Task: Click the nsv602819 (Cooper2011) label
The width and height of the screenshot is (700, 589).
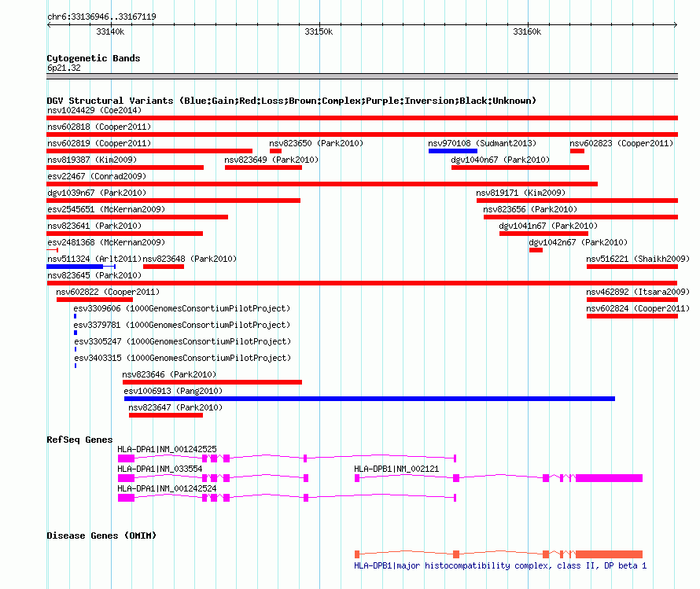Action: (x=99, y=143)
